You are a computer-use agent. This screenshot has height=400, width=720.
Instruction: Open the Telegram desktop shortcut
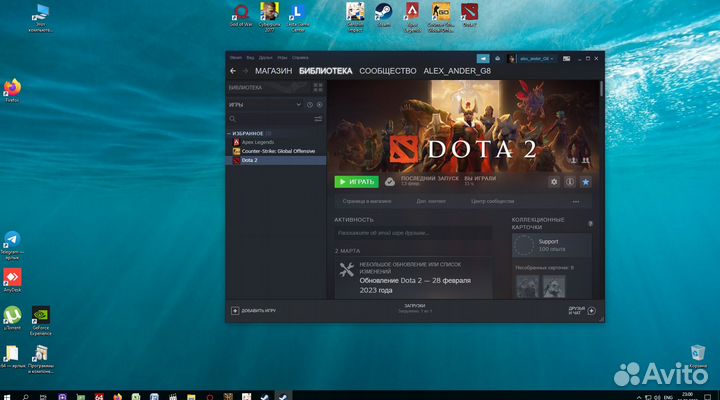(12, 245)
